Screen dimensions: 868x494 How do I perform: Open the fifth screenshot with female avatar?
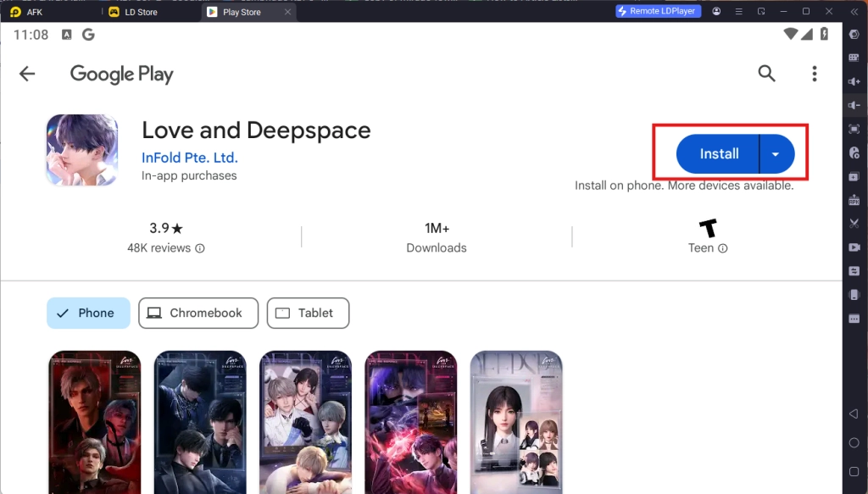tap(516, 422)
